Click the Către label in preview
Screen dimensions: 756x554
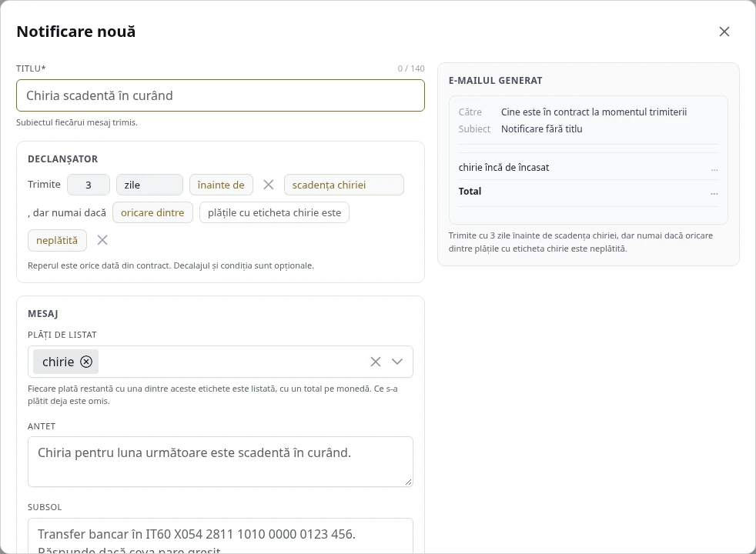[470, 112]
